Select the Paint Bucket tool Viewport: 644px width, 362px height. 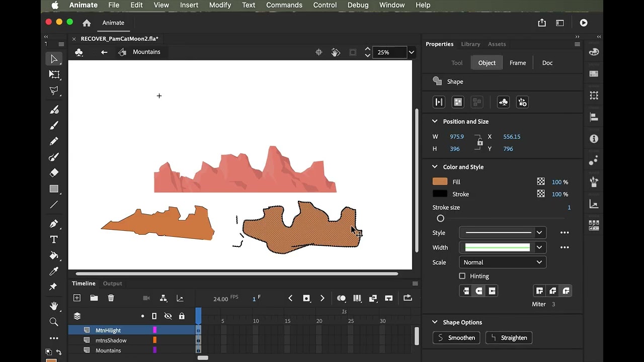coord(54,255)
